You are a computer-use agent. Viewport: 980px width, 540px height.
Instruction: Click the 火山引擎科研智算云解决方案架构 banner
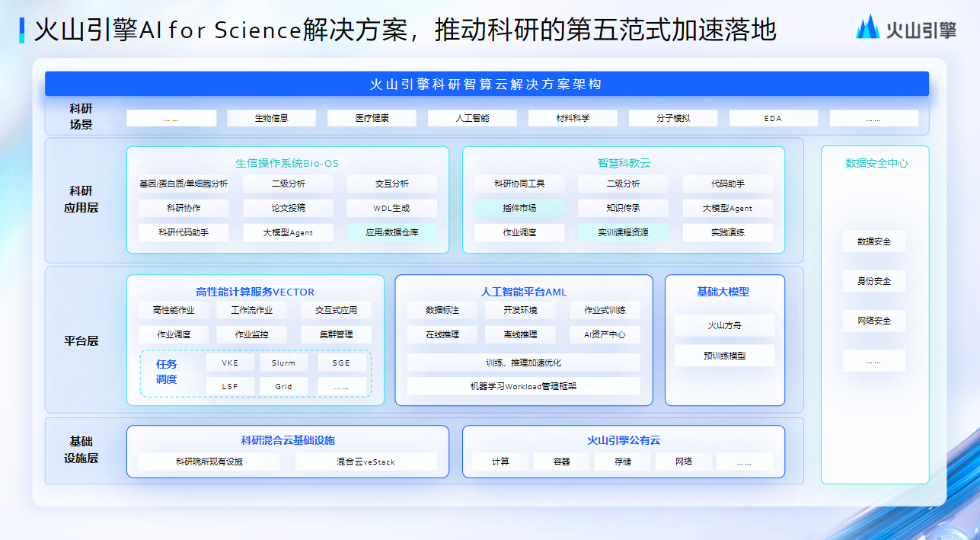[x=487, y=84]
